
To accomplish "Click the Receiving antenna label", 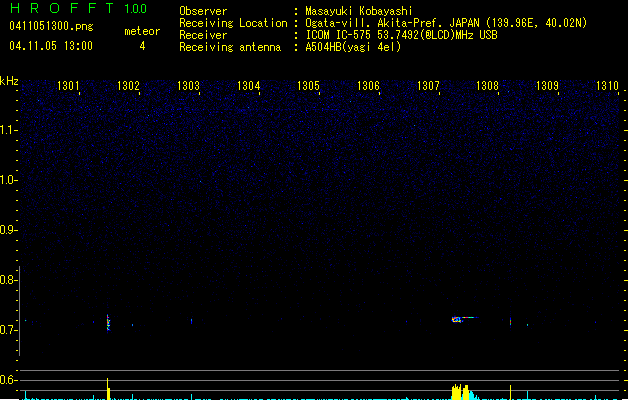I will pos(230,47).
